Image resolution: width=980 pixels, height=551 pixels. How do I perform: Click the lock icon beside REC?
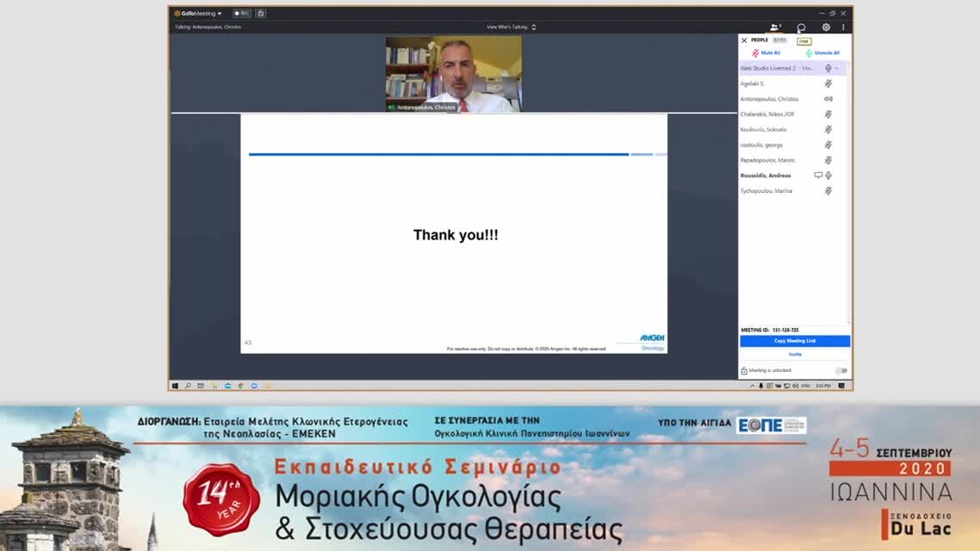pyautogui.click(x=261, y=14)
